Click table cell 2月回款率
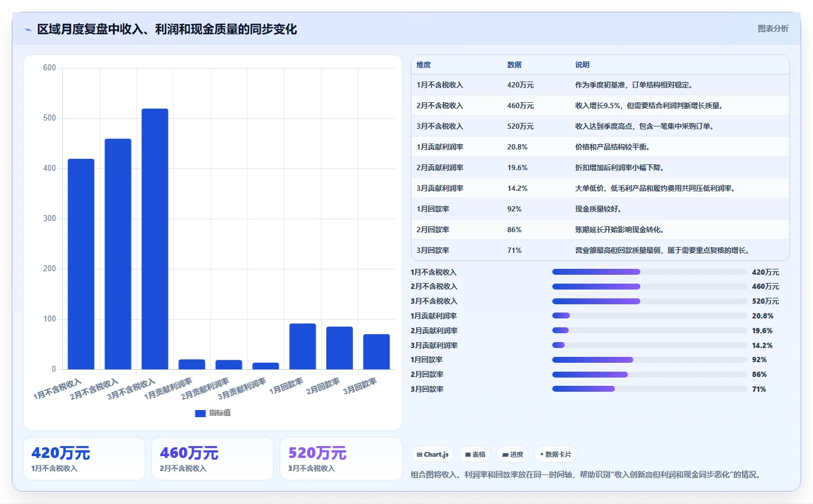Image resolution: width=813 pixels, height=504 pixels. tap(433, 230)
